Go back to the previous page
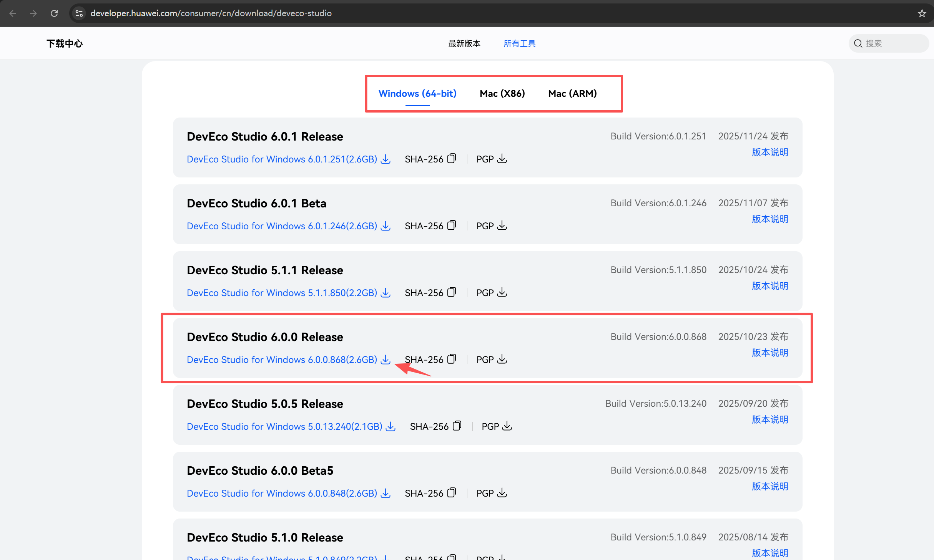The image size is (934, 560). (13, 13)
